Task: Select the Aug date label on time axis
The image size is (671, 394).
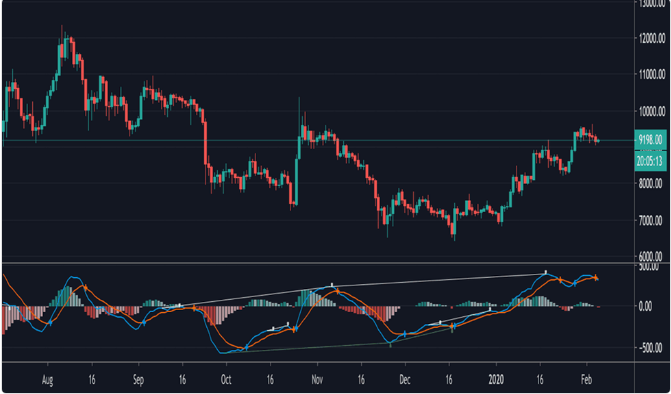Action: 48,380
